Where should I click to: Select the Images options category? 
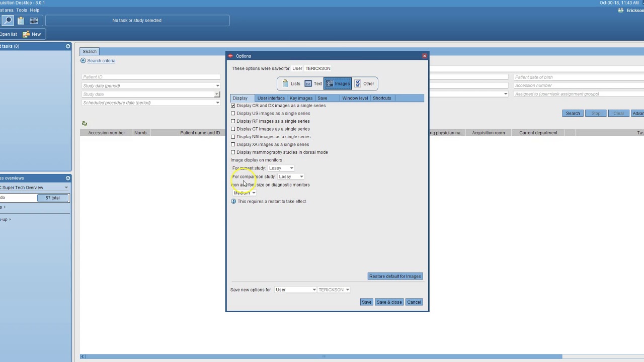click(338, 84)
